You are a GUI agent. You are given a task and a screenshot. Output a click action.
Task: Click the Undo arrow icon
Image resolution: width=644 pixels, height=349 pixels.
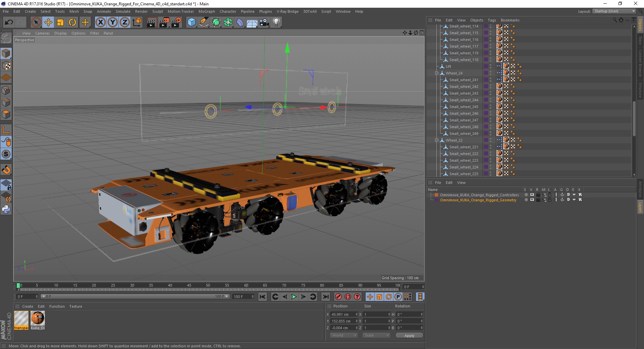(x=9, y=22)
